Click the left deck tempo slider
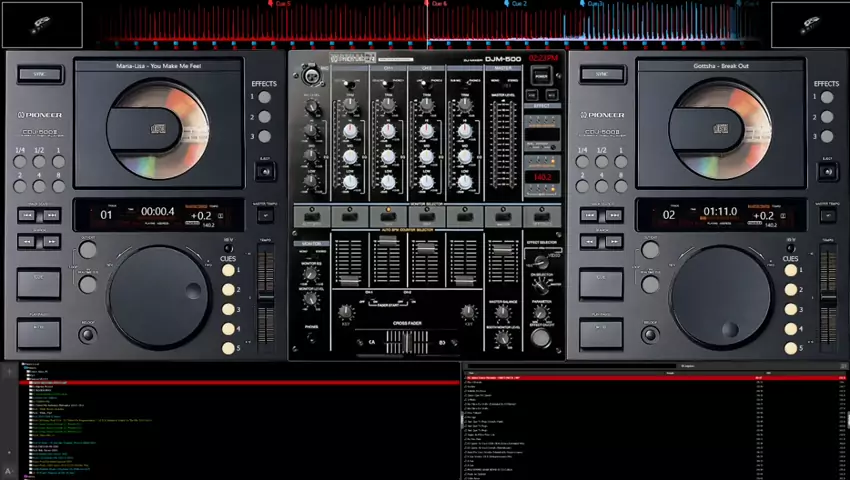 (x=265, y=295)
